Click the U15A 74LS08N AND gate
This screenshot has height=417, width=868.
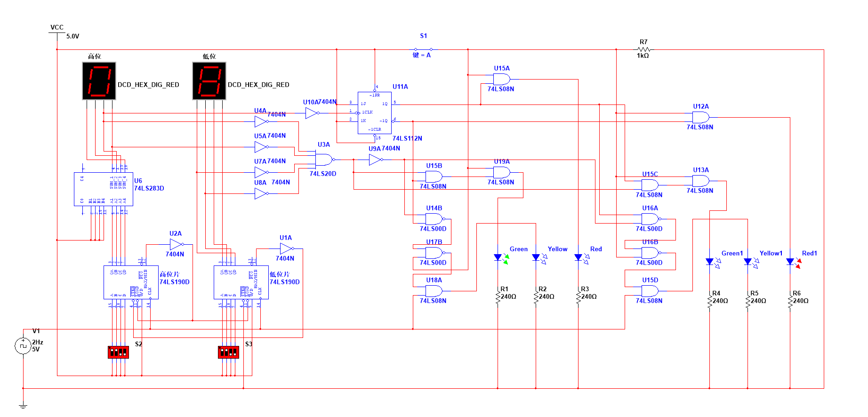[x=502, y=79]
